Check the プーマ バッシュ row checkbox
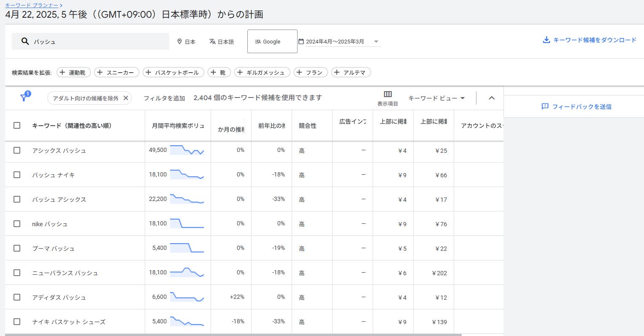The image size is (644, 336). 17,248
